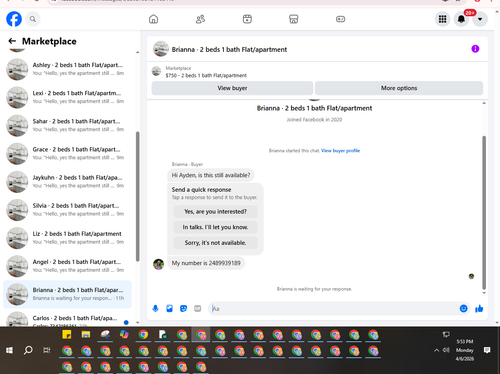The image size is (500, 374).
Task: Open the View buyer profile link
Action: pyautogui.click(x=340, y=151)
